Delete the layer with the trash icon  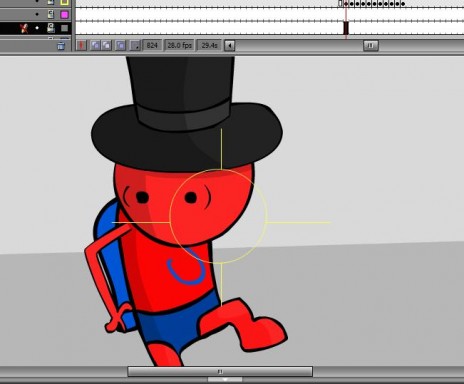61,46
